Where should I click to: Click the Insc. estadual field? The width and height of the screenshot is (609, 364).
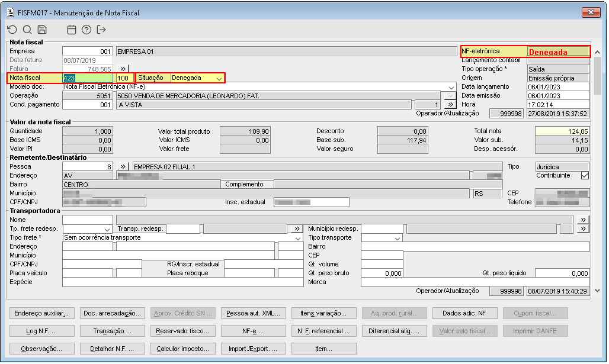tap(311, 202)
